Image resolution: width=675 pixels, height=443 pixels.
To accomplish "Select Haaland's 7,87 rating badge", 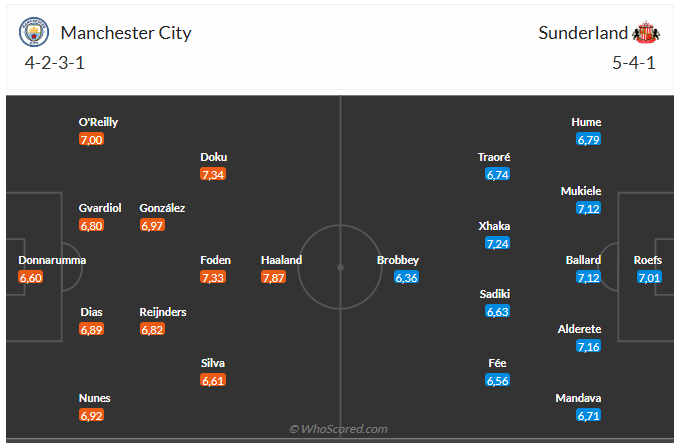I will (274, 277).
